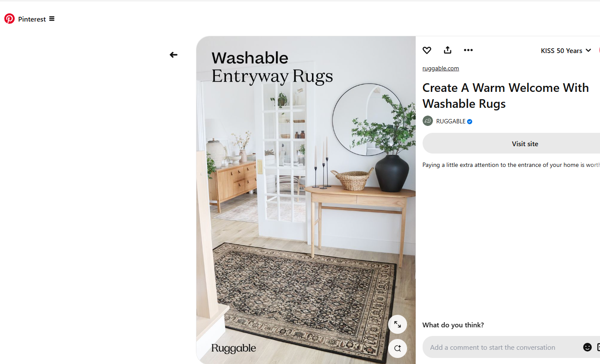Follow the ruggable.com link
Screen dimensions: 600x364
point(441,68)
